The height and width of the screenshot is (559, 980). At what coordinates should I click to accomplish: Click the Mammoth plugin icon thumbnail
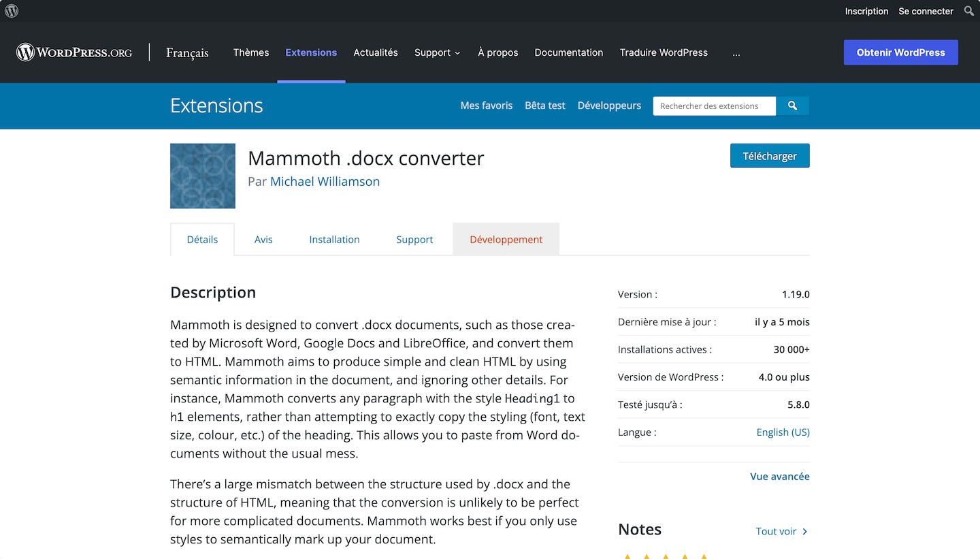pyautogui.click(x=203, y=176)
